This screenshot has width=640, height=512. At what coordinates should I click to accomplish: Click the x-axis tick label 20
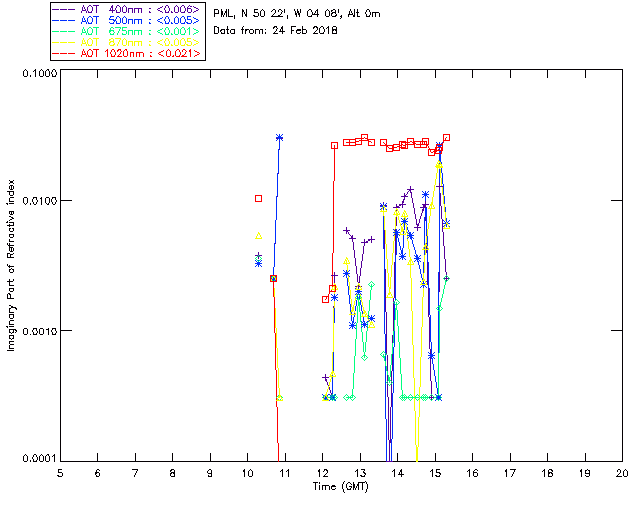pyautogui.click(x=622, y=473)
